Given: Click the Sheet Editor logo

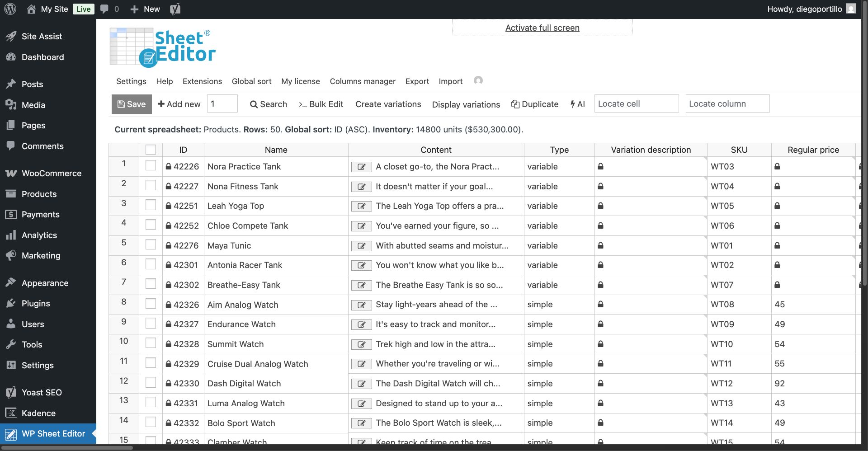Looking at the screenshot, I should [x=163, y=47].
